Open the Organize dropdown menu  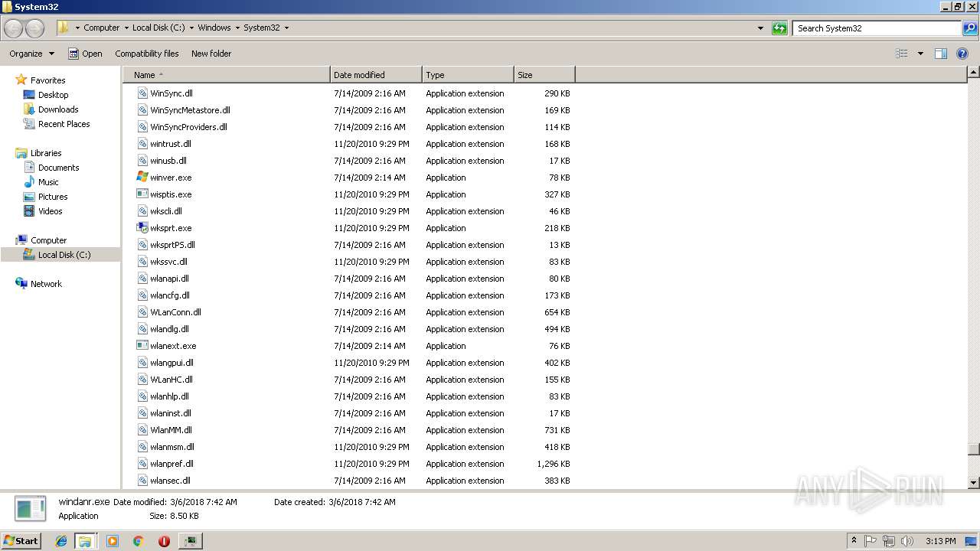pos(32,54)
